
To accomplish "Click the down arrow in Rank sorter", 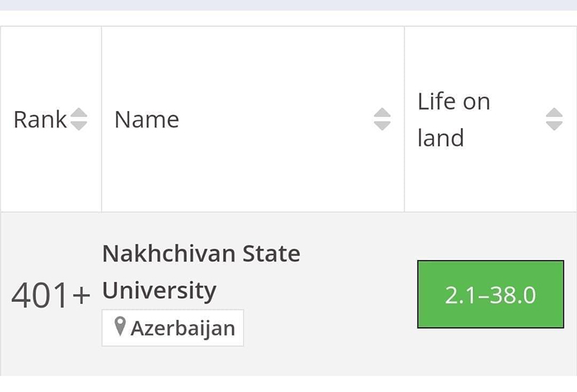I will [79, 125].
